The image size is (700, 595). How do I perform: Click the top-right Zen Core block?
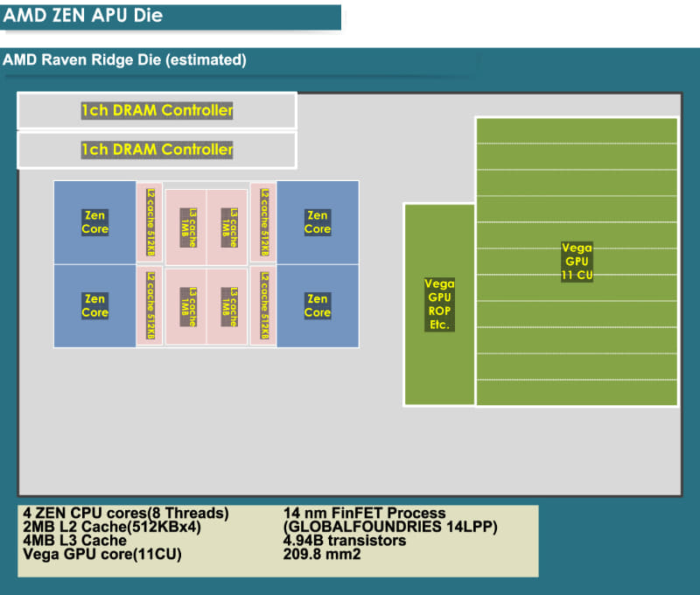[x=318, y=222]
